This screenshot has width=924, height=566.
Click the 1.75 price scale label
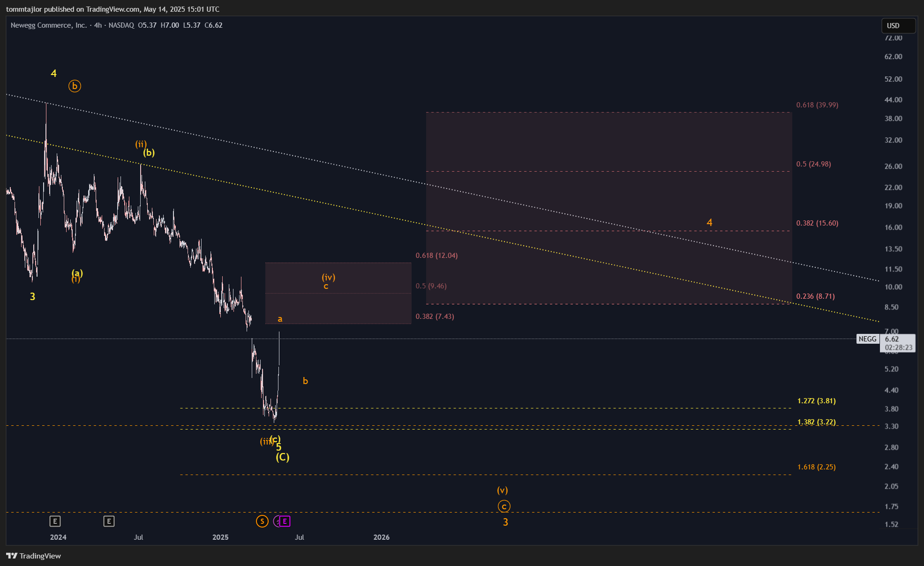tap(892, 506)
